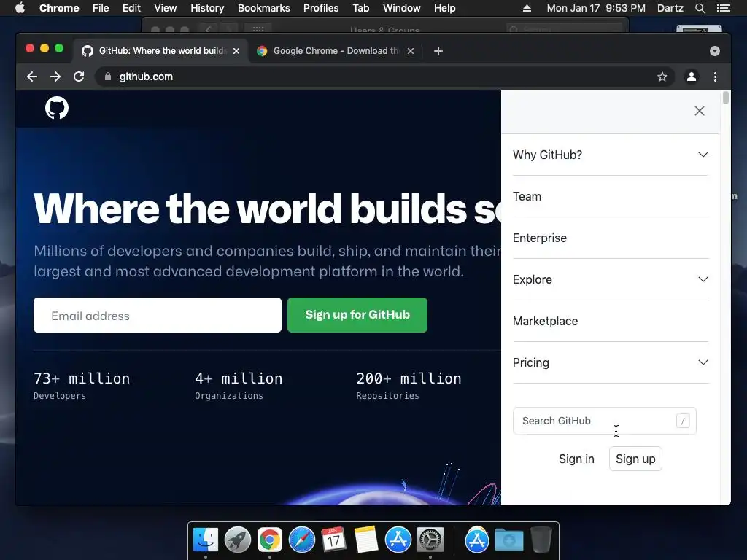Go forward with the browser forward arrow
This screenshot has width=747, height=560.
[x=55, y=77]
